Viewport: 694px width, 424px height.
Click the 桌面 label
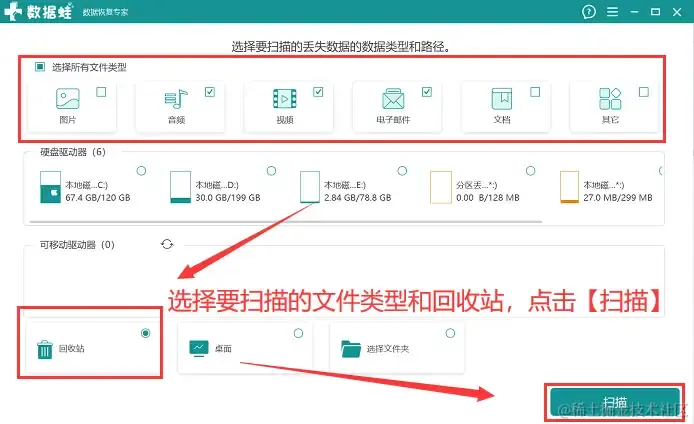click(x=224, y=349)
